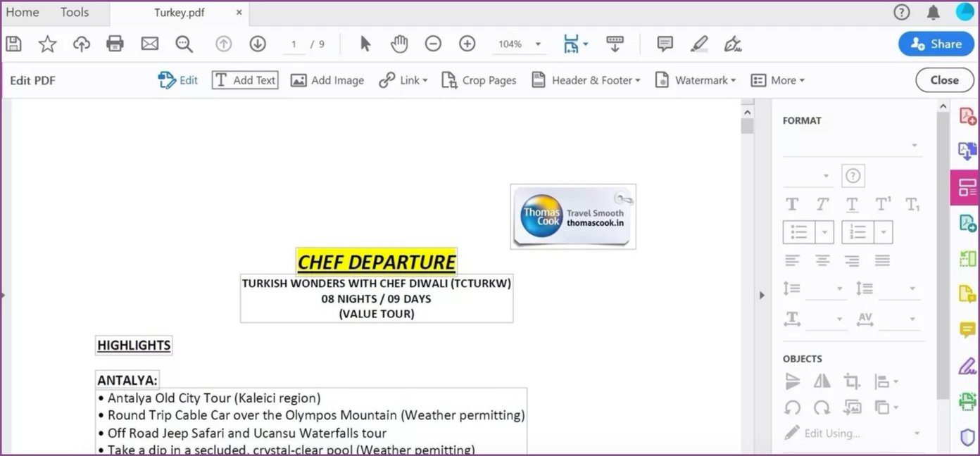The width and height of the screenshot is (980, 456).
Task: Open the sign document pen icon
Action: 733,44
